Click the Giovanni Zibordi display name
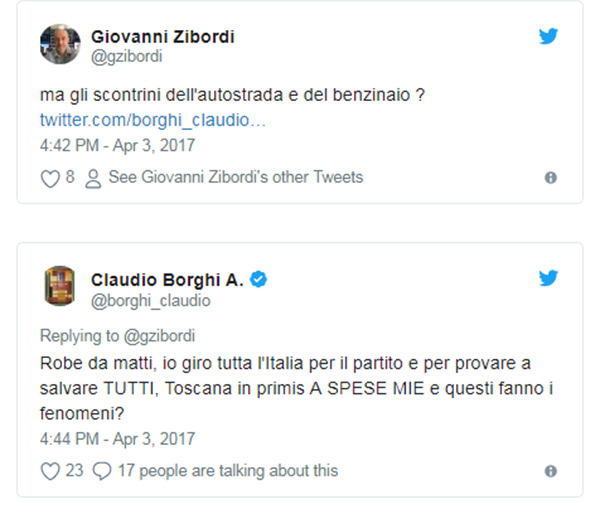 (162, 37)
